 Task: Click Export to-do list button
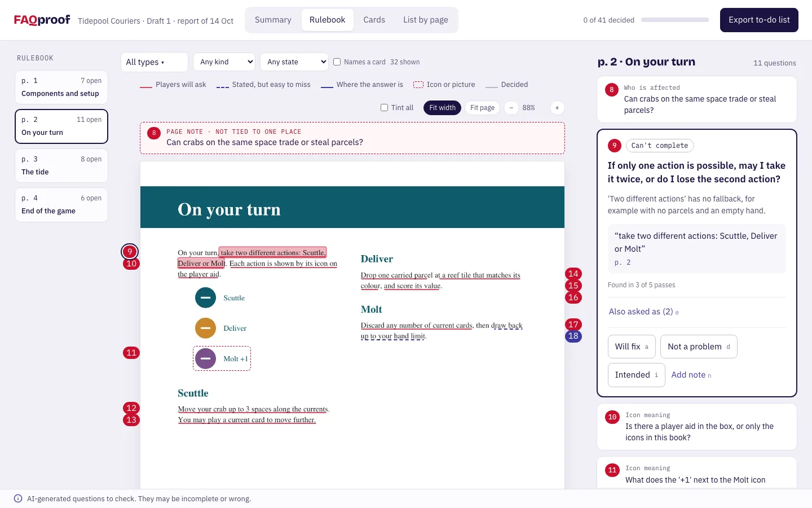point(759,20)
